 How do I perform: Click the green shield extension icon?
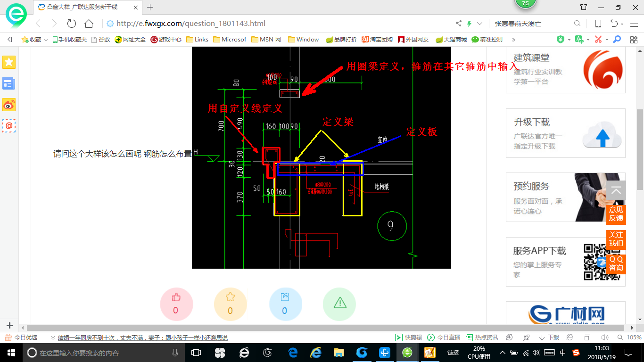click(561, 40)
